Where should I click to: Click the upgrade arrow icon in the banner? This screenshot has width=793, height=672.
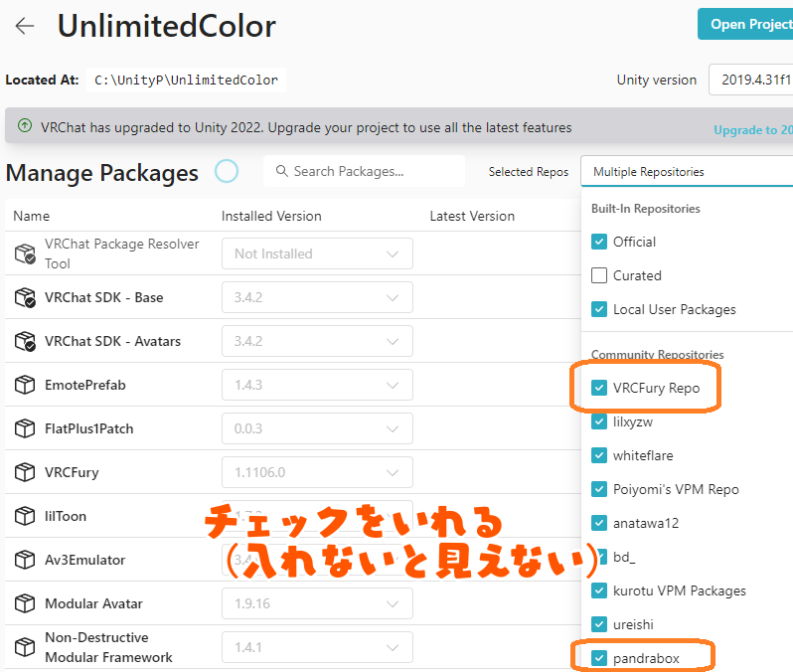point(24,125)
